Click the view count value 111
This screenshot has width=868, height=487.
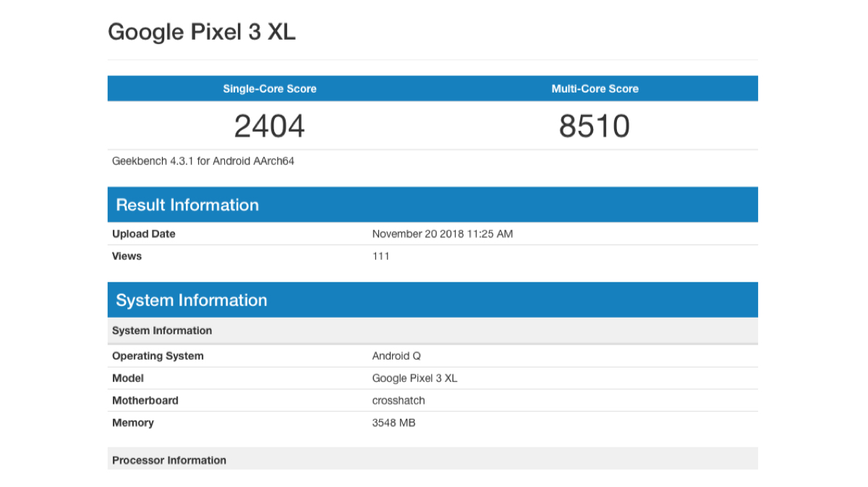click(x=380, y=256)
